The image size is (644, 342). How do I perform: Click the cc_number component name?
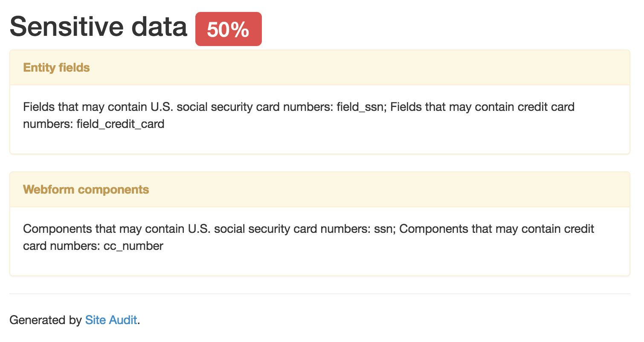(133, 246)
